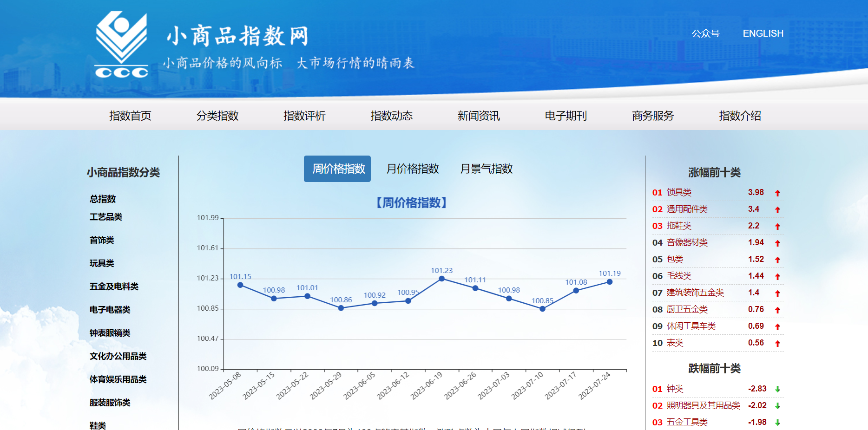The height and width of the screenshot is (430, 868).
Task: Click the green down arrow beside 钟类
Action: [777, 389]
